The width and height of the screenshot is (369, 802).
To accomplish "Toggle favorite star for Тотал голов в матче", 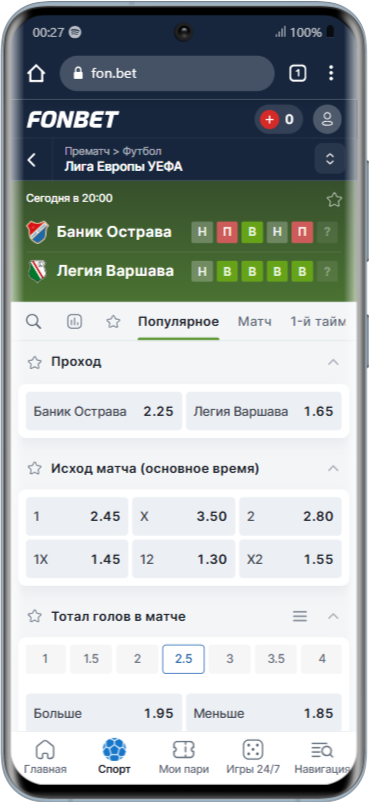I will click(x=34, y=616).
